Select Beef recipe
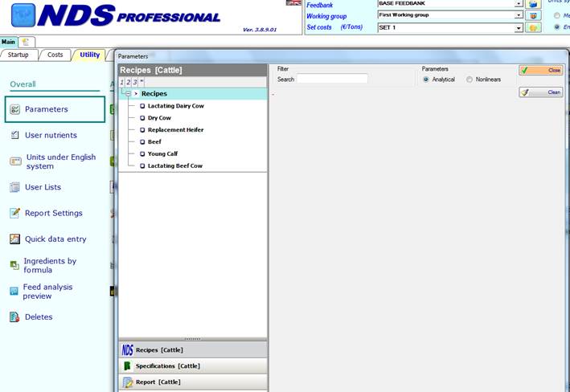Viewport: 570px width, 392px height. [154, 141]
